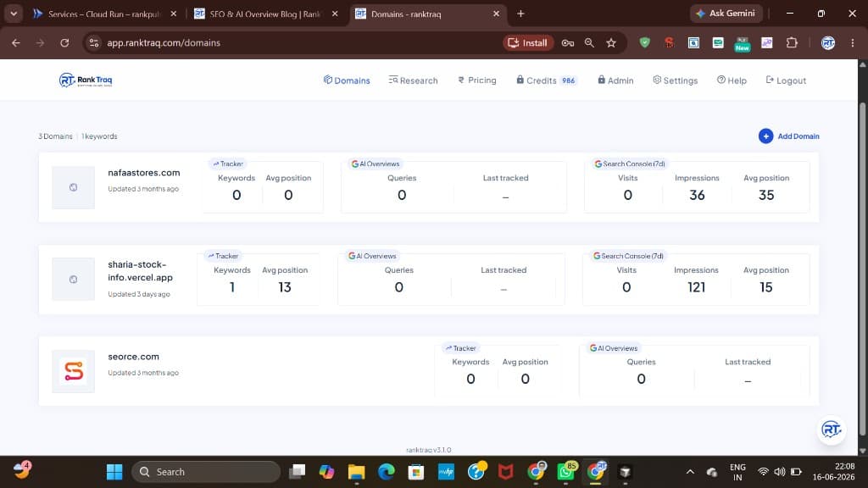Image resolution: width=868 pixels, height=488 pixels.
Task: Click AI Overviews badge for sharia-stock-info
Action: (372, 256)
